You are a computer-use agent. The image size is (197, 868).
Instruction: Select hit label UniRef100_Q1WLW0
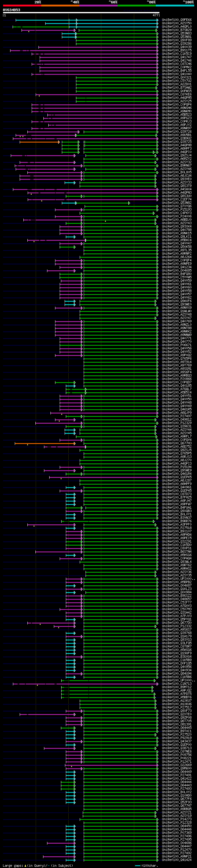point(177,311)
